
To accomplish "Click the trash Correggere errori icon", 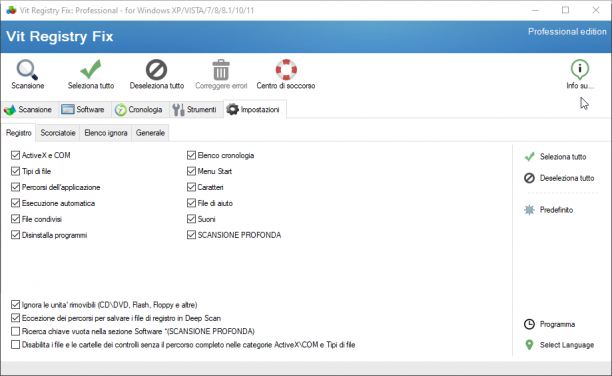I will coord(221,69).
